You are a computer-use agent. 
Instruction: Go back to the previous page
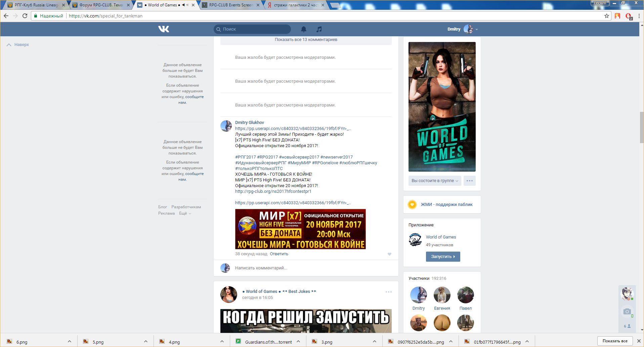click(6, 16)
